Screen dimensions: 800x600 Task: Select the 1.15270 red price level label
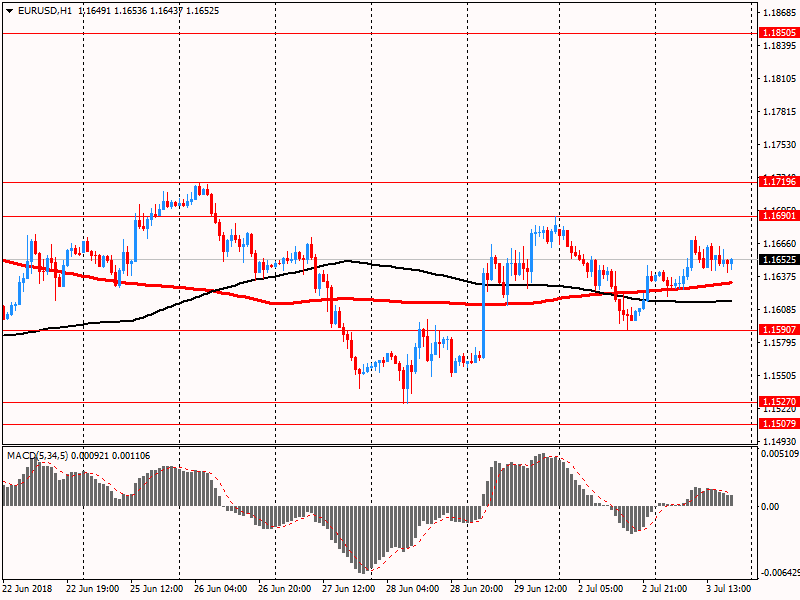coord(779,402)
